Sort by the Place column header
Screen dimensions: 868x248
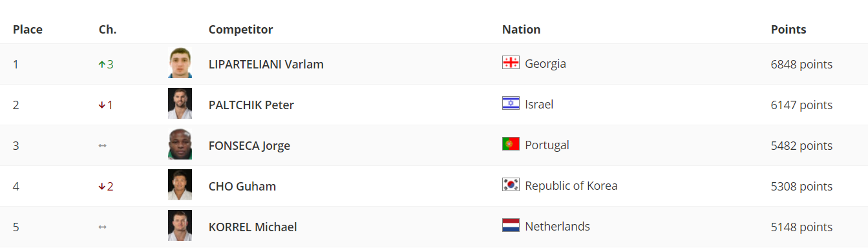(x=28, y=30)
